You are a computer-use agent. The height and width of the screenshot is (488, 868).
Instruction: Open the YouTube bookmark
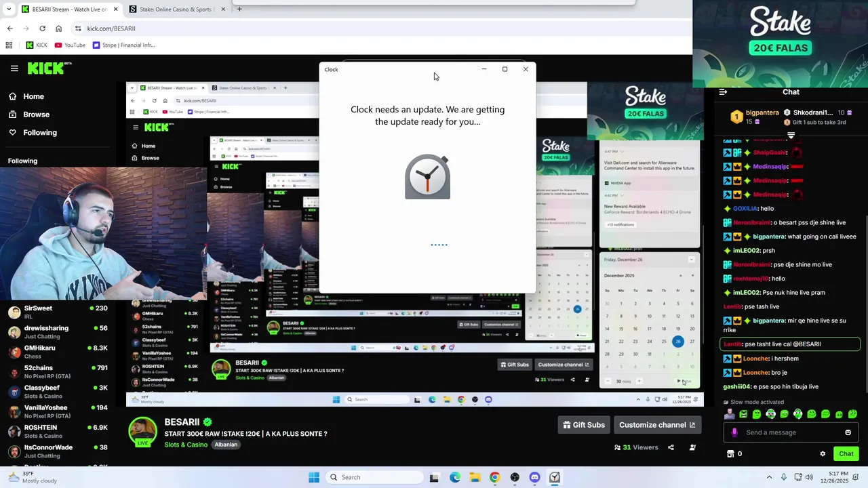70,45
